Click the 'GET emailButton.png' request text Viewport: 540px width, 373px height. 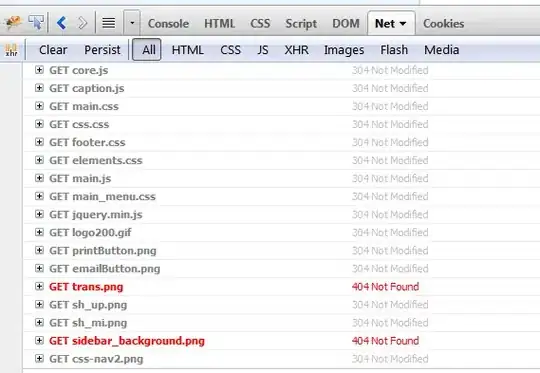coord(105,269)
